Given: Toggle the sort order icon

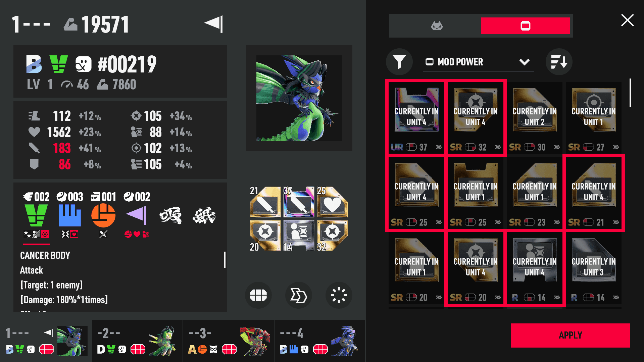Looking at the screenshot, I should [x=559, y=62].
